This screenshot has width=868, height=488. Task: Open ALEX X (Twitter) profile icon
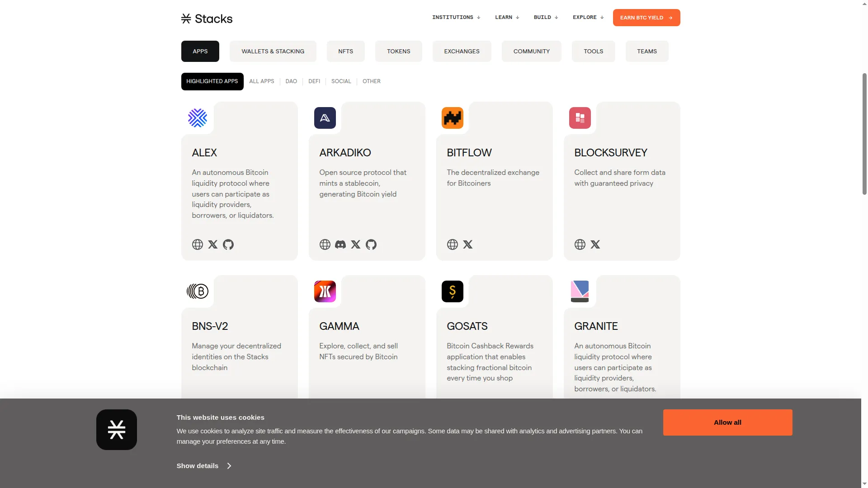pyautogui.click(x=213, y=244)
